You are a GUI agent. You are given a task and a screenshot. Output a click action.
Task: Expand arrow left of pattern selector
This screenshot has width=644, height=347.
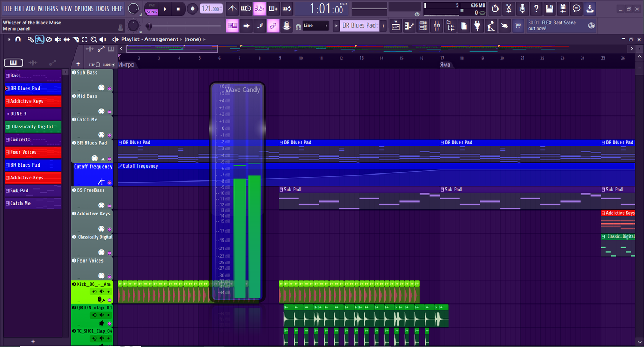tap(336, 25)
